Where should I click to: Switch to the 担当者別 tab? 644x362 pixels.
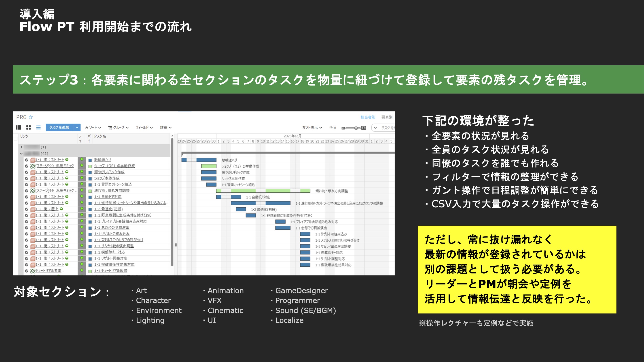(368, 117)
